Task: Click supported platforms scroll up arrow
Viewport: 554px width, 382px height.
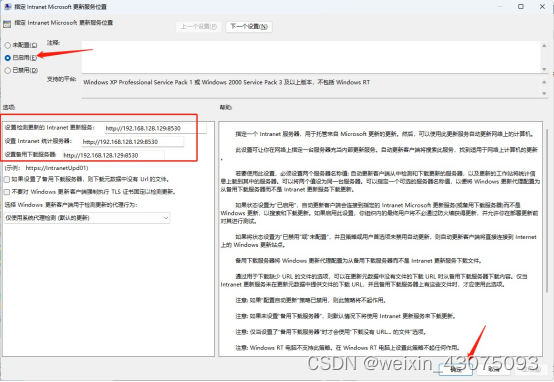Action: click(544, 82)
